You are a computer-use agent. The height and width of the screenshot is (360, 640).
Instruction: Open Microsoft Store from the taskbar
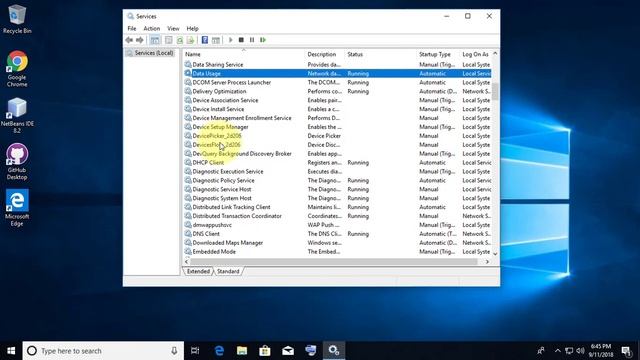tap(265, 351)
